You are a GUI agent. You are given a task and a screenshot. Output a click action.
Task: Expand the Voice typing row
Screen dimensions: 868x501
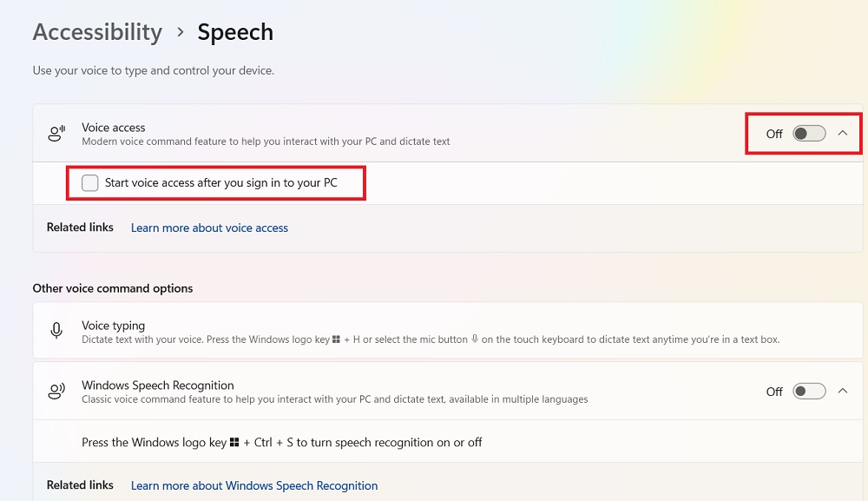pos(434,330)
